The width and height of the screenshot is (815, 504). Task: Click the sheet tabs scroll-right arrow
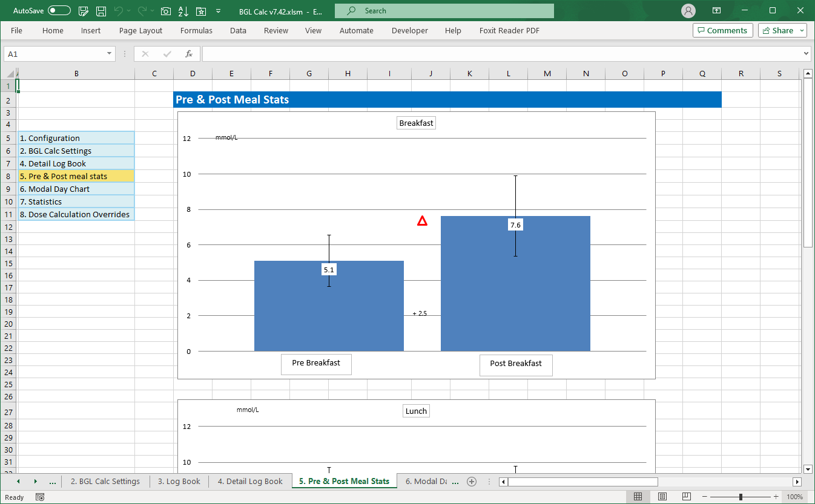point(35,482)
